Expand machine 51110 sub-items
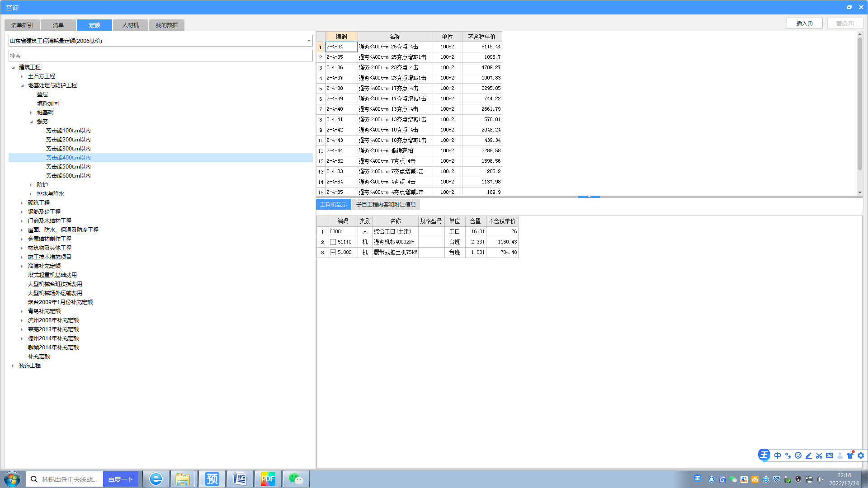868x488 pixels. coord(333,242)
